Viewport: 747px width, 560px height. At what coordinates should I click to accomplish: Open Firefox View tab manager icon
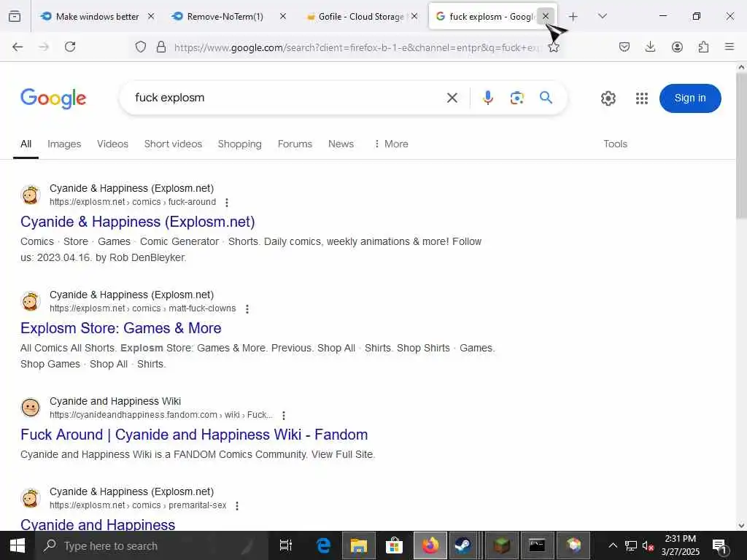pos(15,16)
